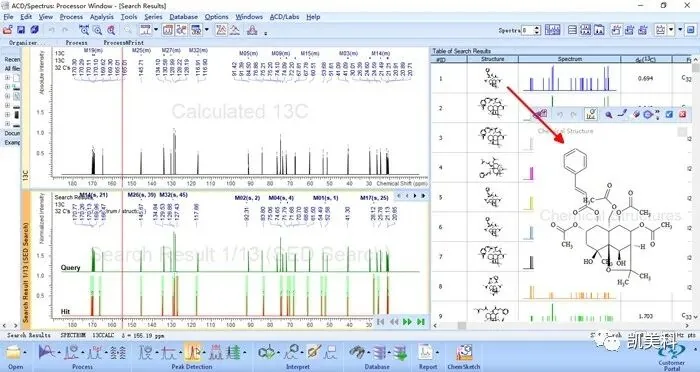This screenshot has height=372, width=700.
Task: Click the magnifier icon in structure popup toolbar
Action: click(608, 115)
